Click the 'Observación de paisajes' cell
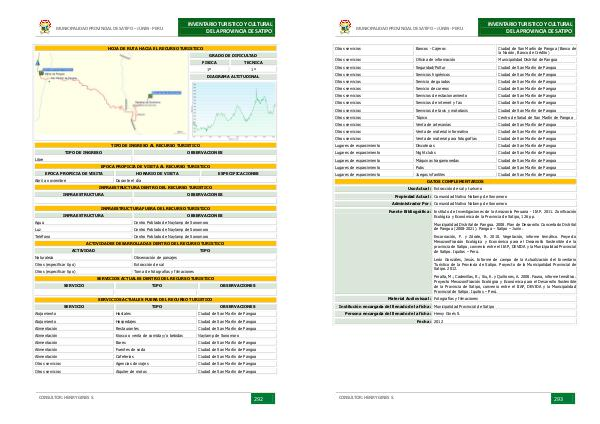 point(205,258)
